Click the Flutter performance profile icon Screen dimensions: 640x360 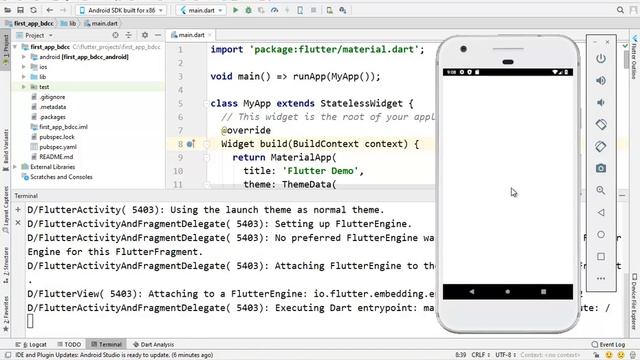pyautogui.click(x=274, y=10)
